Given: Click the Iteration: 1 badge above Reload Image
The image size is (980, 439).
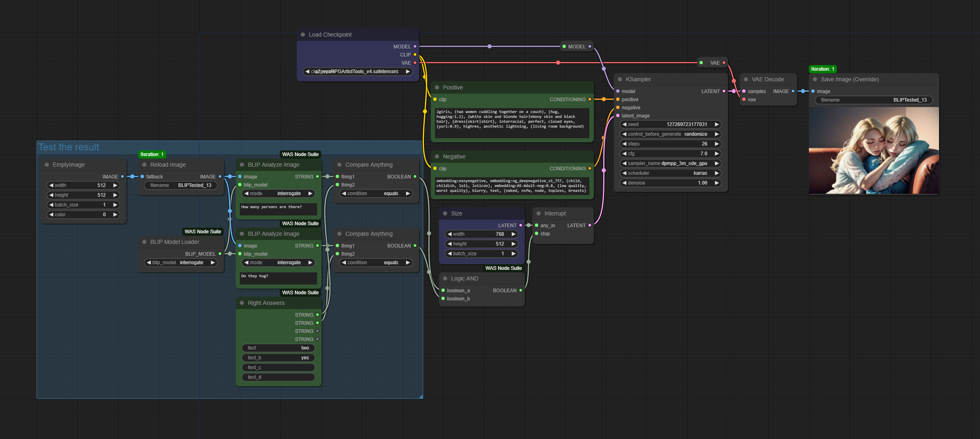Looking at the screenshot, I should [x=152, y=154].
